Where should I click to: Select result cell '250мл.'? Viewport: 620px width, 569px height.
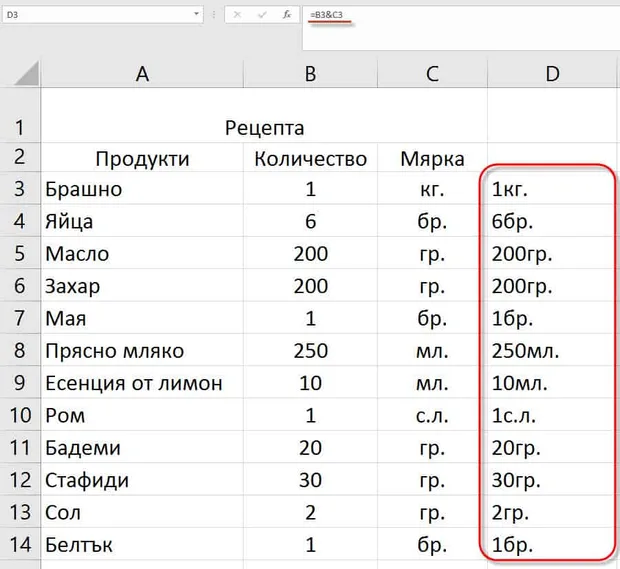(552, 350)
